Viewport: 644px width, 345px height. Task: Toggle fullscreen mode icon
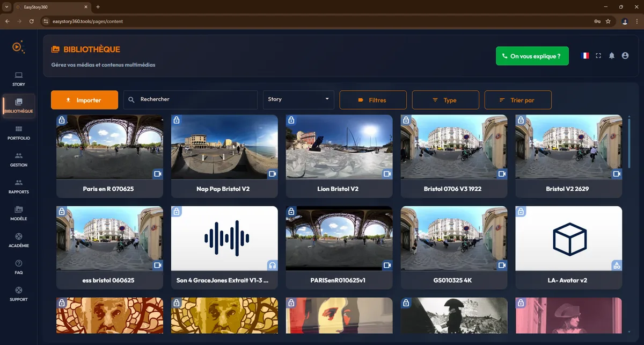pos(598,55)
